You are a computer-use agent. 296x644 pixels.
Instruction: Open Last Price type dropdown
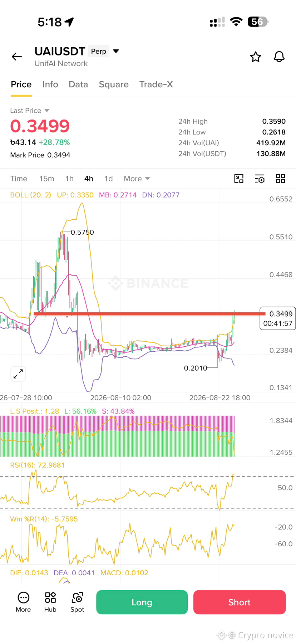[x=47, y=111]
